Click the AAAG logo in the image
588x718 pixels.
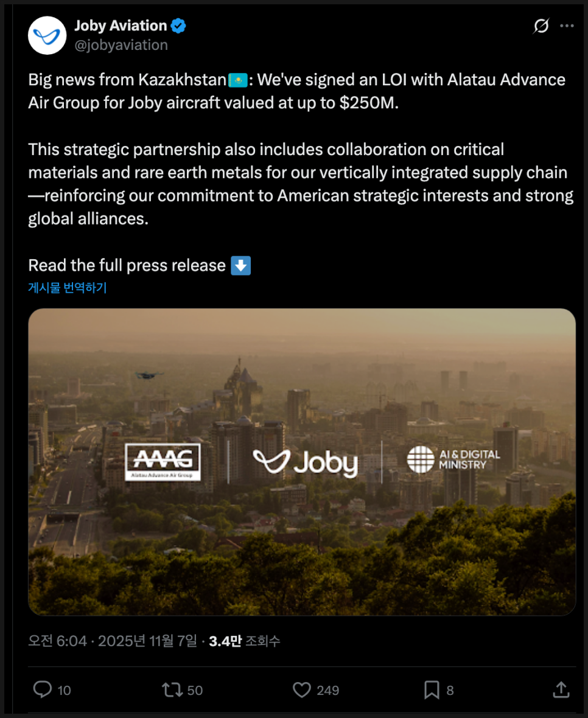(163, 462)
